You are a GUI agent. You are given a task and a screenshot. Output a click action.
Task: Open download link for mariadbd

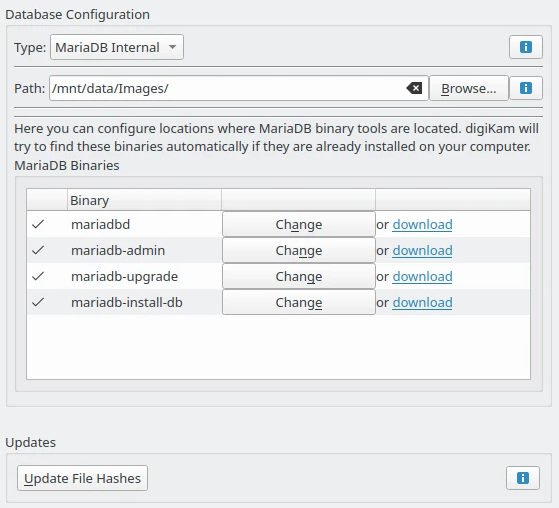pos(422,225)
